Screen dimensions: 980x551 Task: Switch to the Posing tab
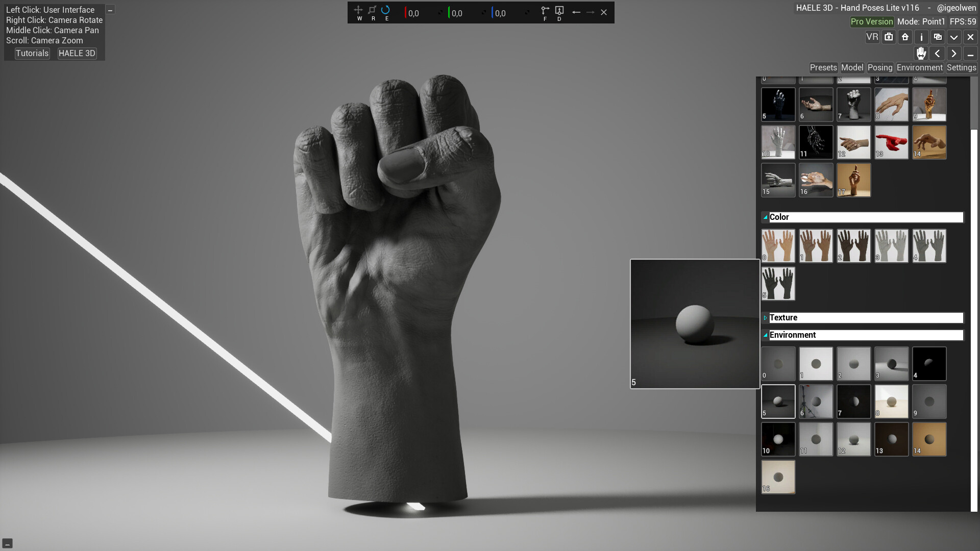click(879, 67)
